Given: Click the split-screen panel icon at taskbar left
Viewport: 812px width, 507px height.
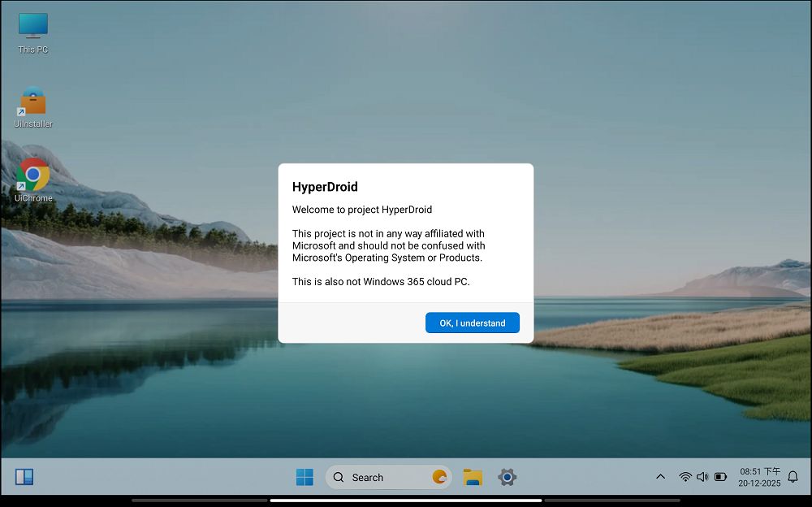Looking at the screenshot, I should click(24, 477).
